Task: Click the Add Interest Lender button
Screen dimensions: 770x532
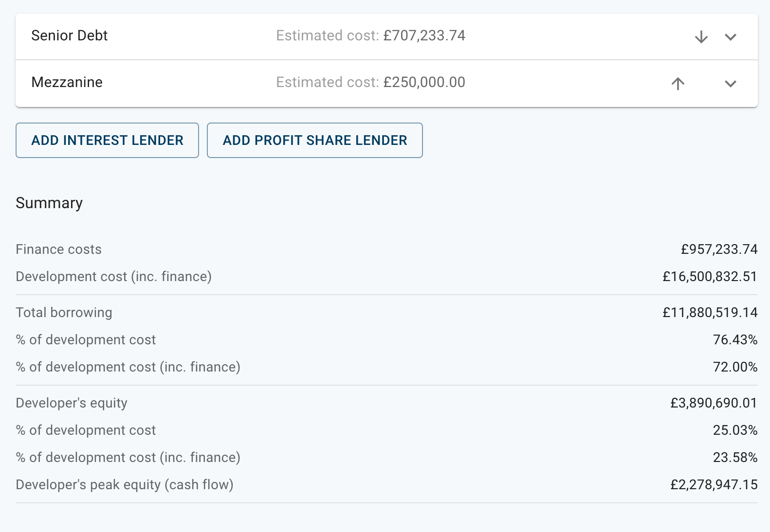Action: (107, 140)
